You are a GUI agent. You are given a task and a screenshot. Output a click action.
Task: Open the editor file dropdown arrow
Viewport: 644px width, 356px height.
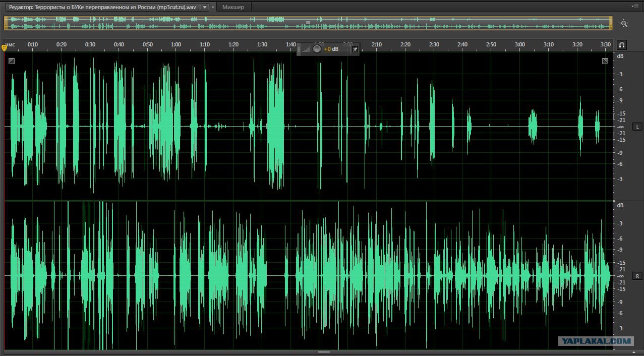tap(204, 7)
